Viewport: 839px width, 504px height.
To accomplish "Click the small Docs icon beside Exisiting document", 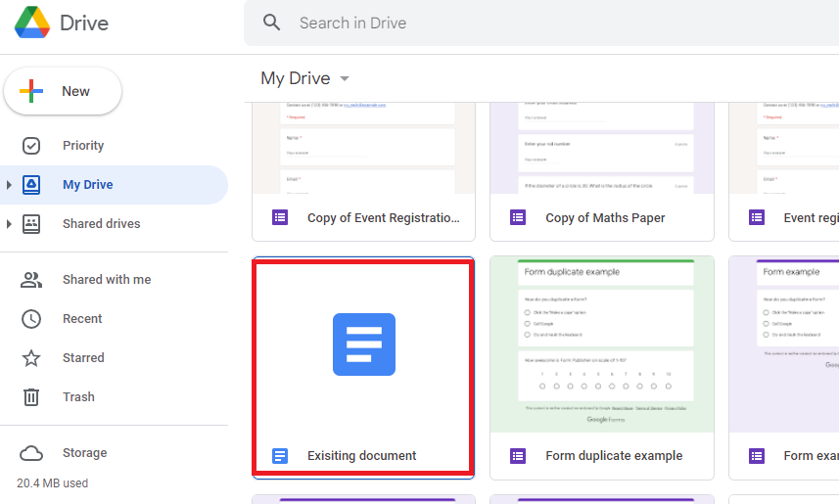I will (280, 456).
